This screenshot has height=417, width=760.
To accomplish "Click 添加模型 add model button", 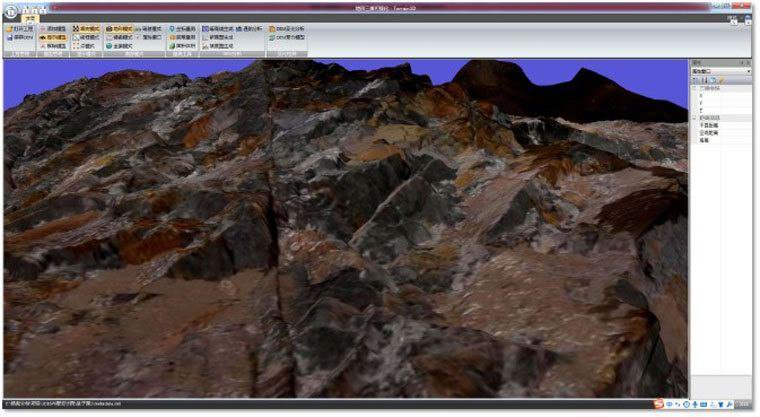I will click(x=53, y=29).
